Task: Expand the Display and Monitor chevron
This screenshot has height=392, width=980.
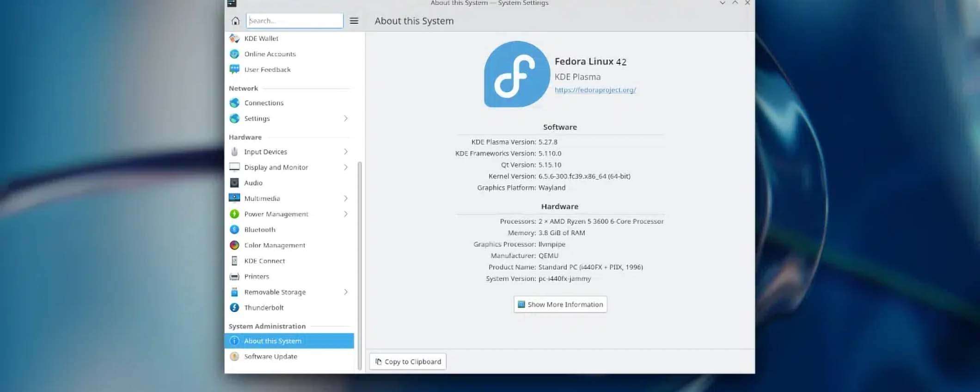Action: point(346,167)
